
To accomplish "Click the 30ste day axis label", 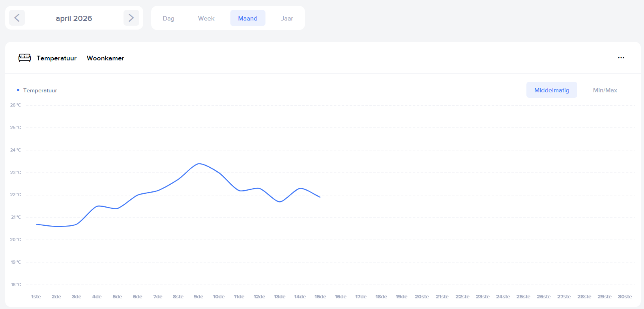I will (x=625, y=296).
